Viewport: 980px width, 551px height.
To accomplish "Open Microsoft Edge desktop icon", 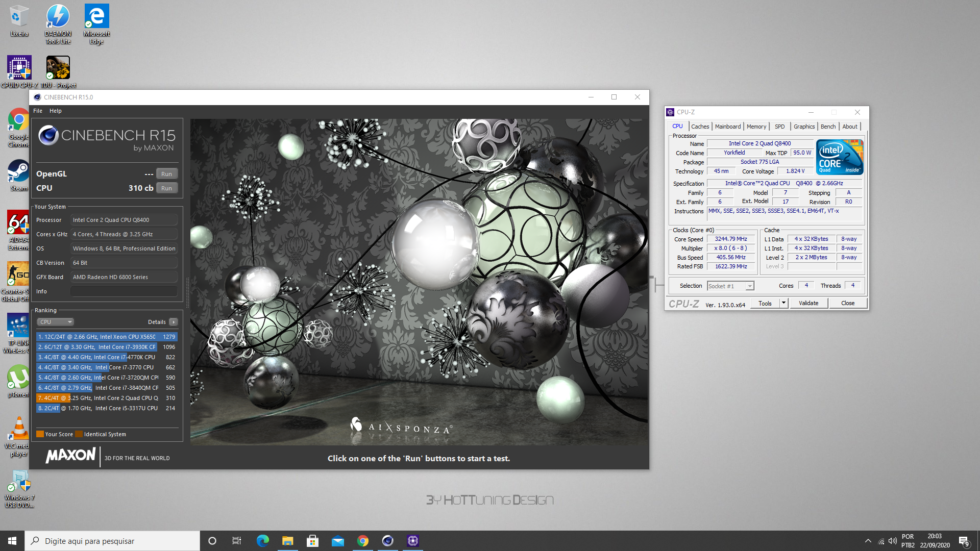I will click(x=96, y=24).
